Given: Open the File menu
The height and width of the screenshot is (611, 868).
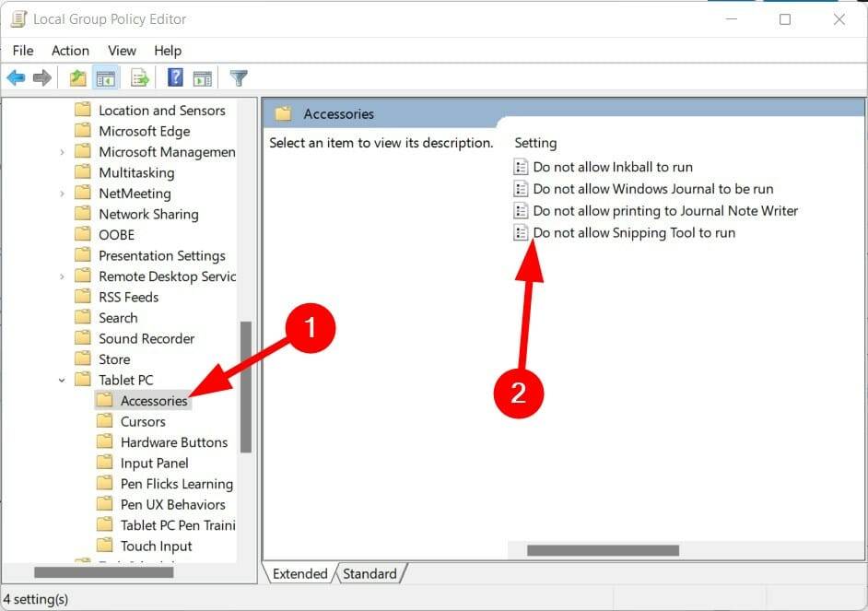Looking at the screenshot, I should click(23, 51).
